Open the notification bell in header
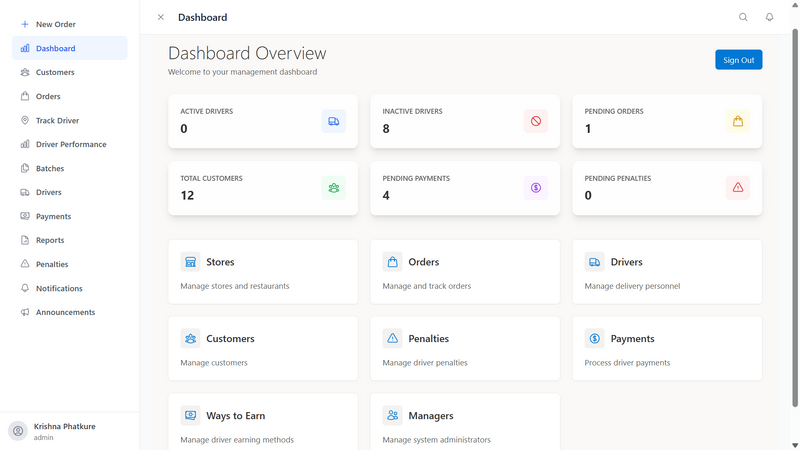 (x=769, y=17)
